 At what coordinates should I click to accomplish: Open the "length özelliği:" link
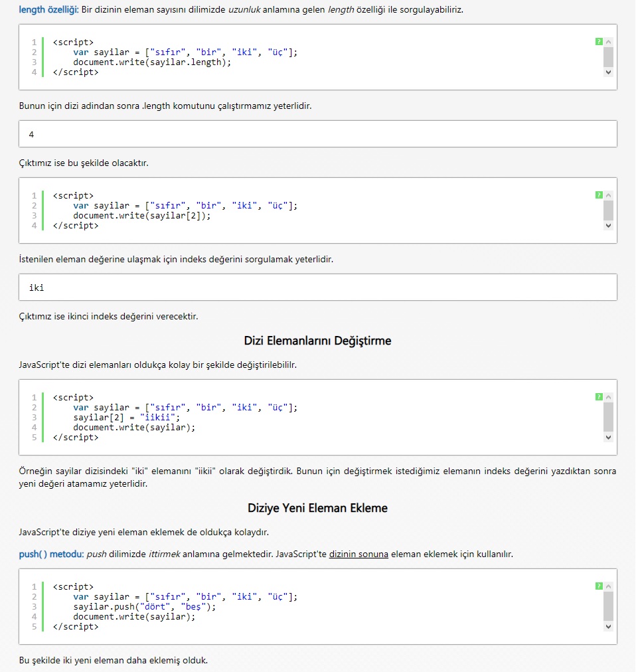tap(48, 9)
